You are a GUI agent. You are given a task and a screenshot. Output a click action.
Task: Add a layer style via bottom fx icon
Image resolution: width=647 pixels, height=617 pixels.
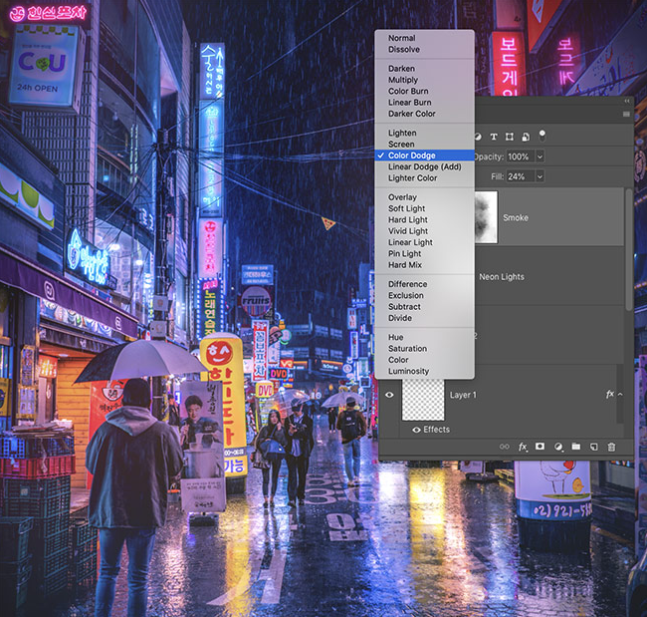[x=522, y=447]
